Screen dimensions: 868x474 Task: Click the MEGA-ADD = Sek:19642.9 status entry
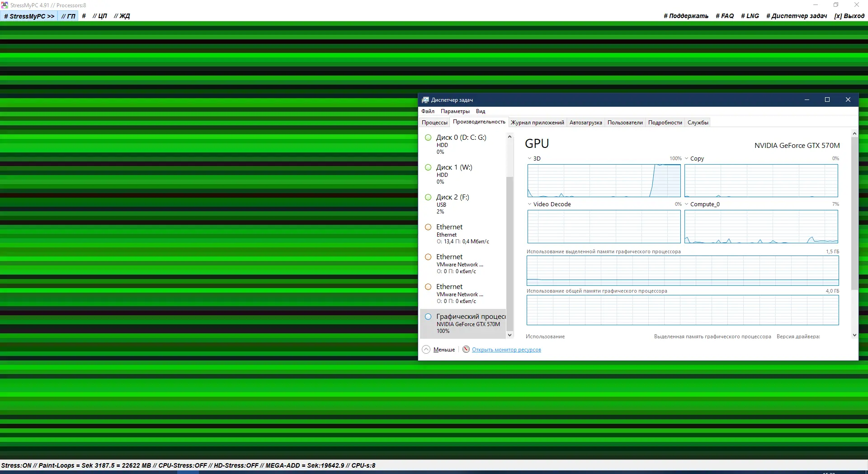coord(305,465)
